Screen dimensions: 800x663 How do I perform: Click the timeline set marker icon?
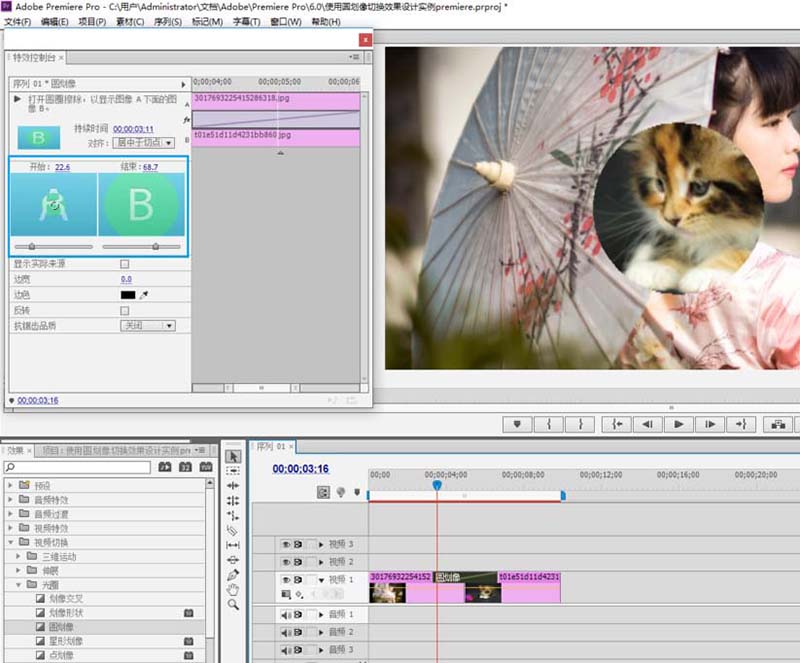coord(357,492)
